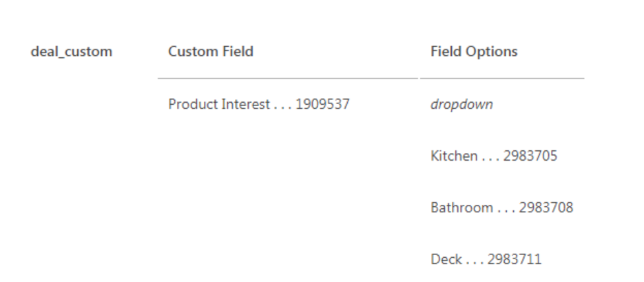Click the Deck option ID 2983711
Viewport: 644px width, 282px height.
[515, 259]
